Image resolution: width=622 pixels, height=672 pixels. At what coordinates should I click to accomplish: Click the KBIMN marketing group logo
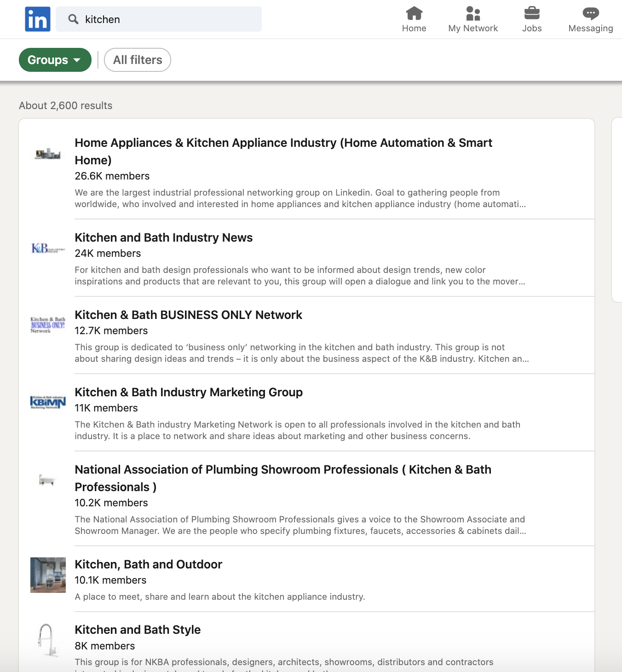pyautogui.click(x=48, y=402)
